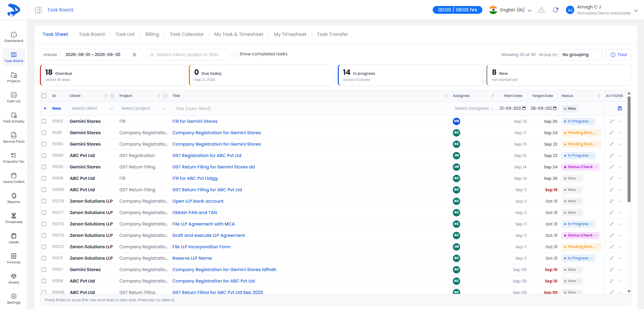Open Assets in the sidebar

coord(14,278)
